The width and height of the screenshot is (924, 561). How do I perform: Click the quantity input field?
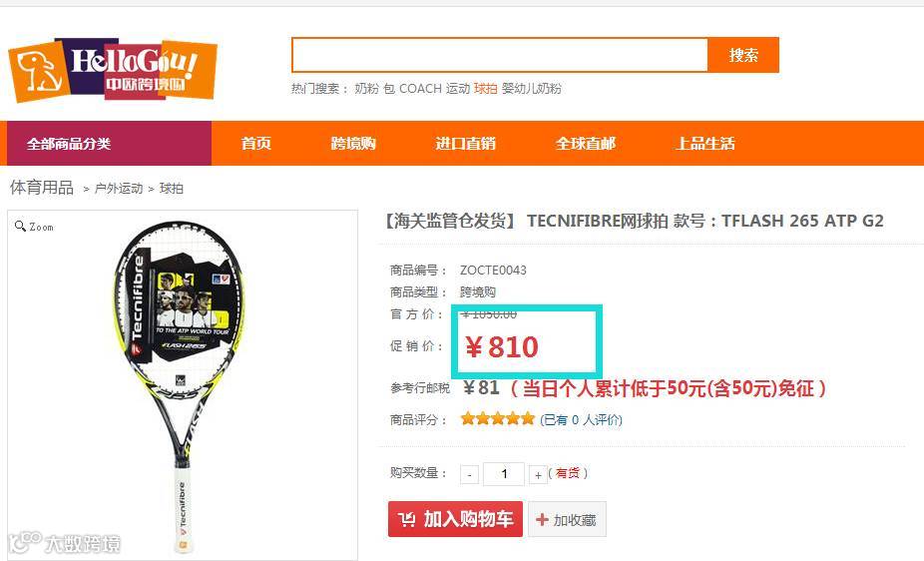click(x=503, y=474)
